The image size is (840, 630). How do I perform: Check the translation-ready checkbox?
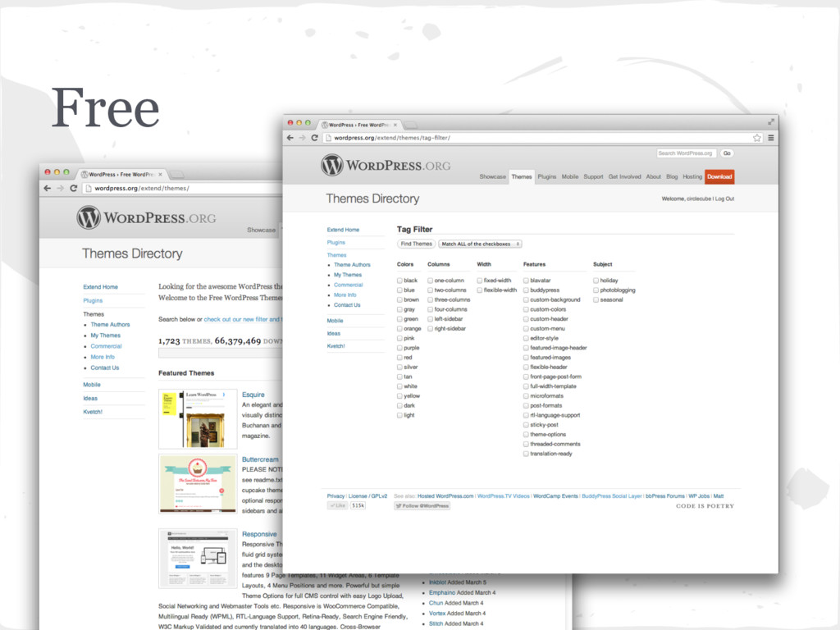pyautogui.click(x=526, y=454)
